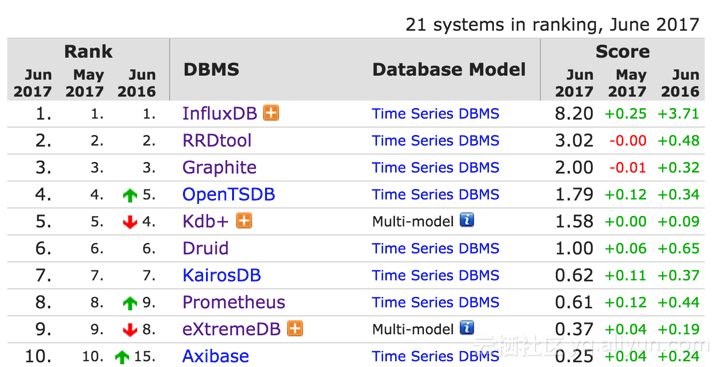Click the info icon next to eXtremeDB Multi-model
This screenshot has height=367, width=721.
pyautogui.click(x=467, y=327)
